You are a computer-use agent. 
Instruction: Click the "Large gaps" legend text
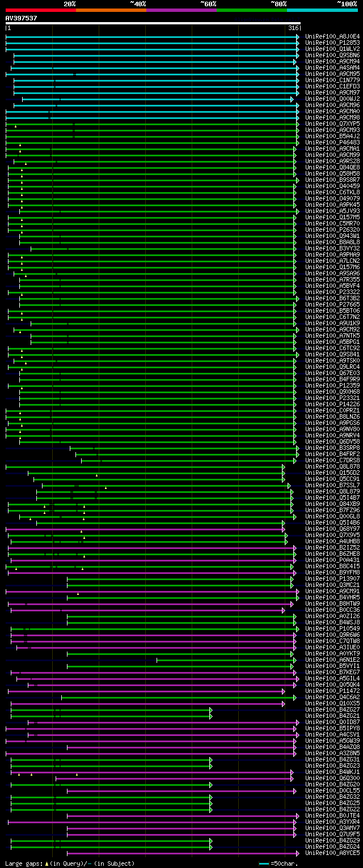coord(23,863)
